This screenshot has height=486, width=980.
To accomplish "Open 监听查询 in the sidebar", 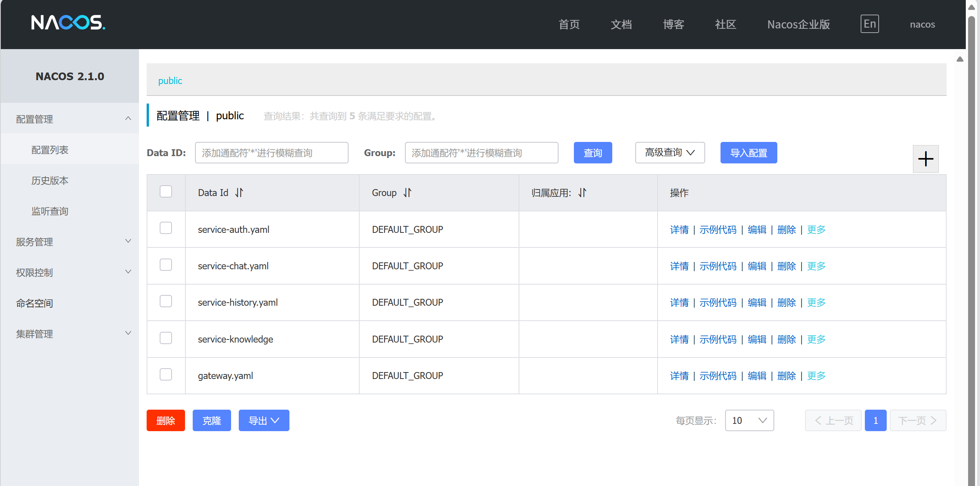I will [x=69, y=211].
